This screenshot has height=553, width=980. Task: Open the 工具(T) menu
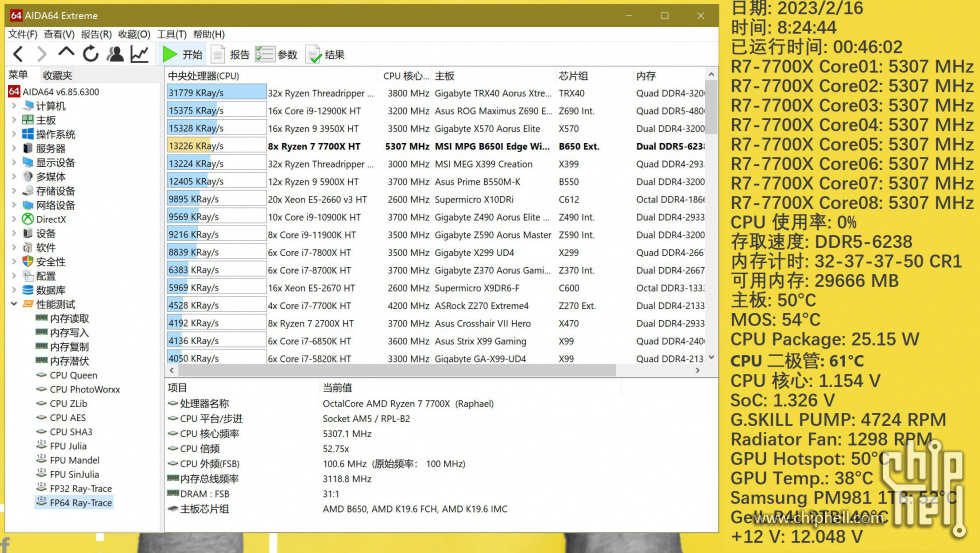point(171,34)
